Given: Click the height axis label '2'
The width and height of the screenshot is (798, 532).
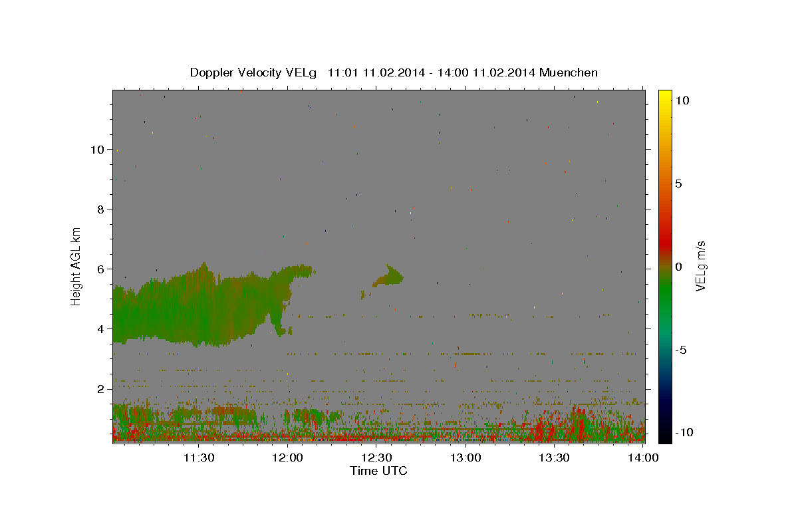Looking at the screenshot, I should pos(101,389).
